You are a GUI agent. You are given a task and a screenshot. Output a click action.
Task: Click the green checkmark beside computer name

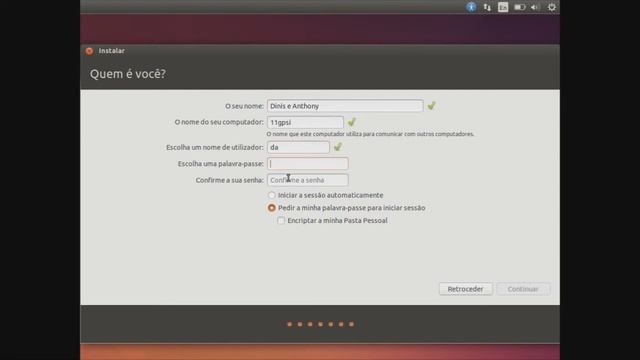pos(351,122)
